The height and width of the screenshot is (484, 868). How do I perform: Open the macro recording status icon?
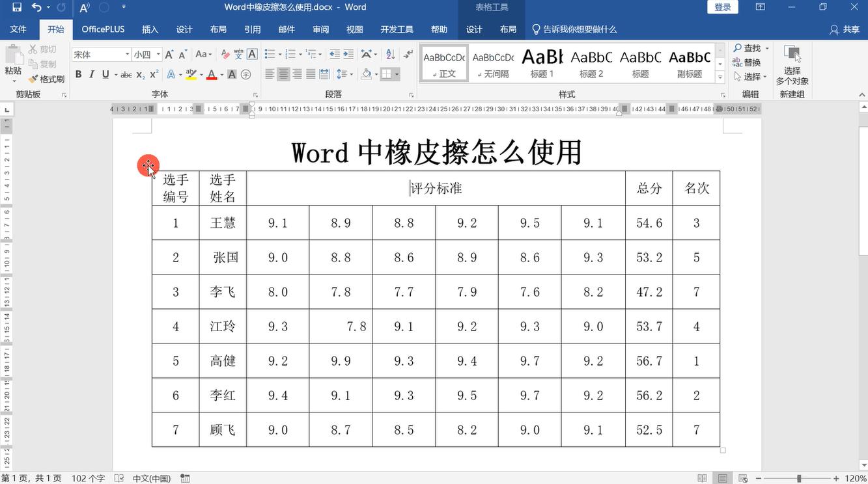(x=186, y=478)
